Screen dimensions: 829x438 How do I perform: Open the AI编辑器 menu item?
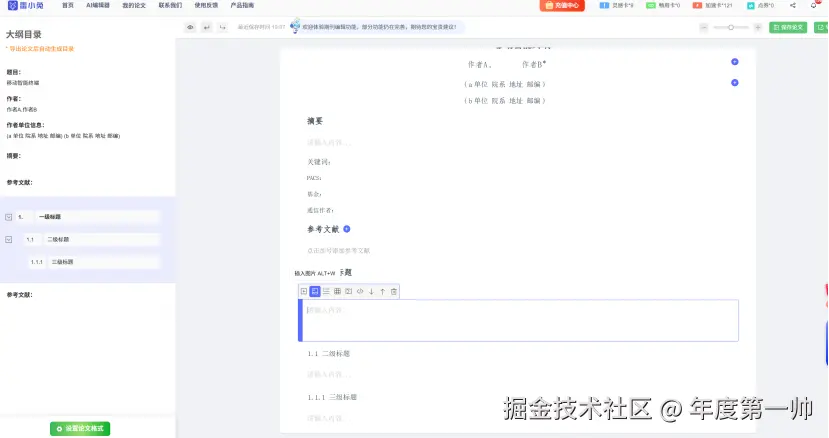[98, 5]
